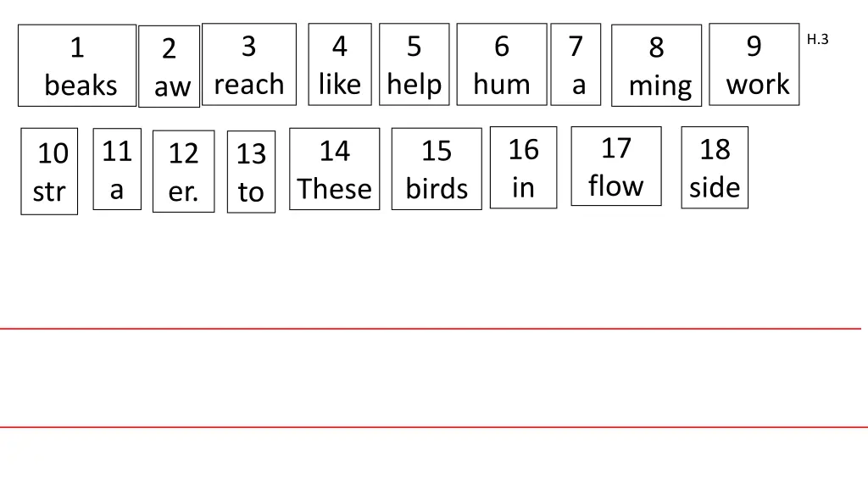Select card 10 labeled str
Image resolution: width=868 pixels, height=488 pixels.
coord(49,172)
